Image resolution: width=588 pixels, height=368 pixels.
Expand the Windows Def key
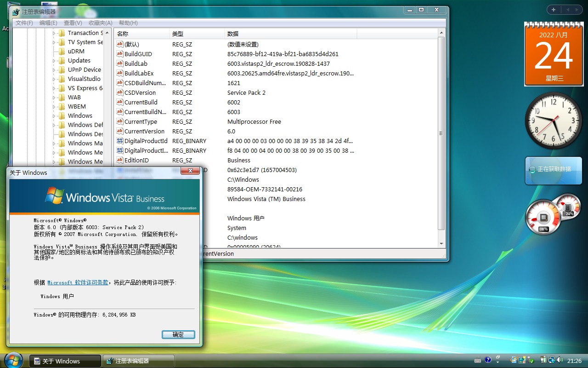pyautogui.click(x=54, y=125)
